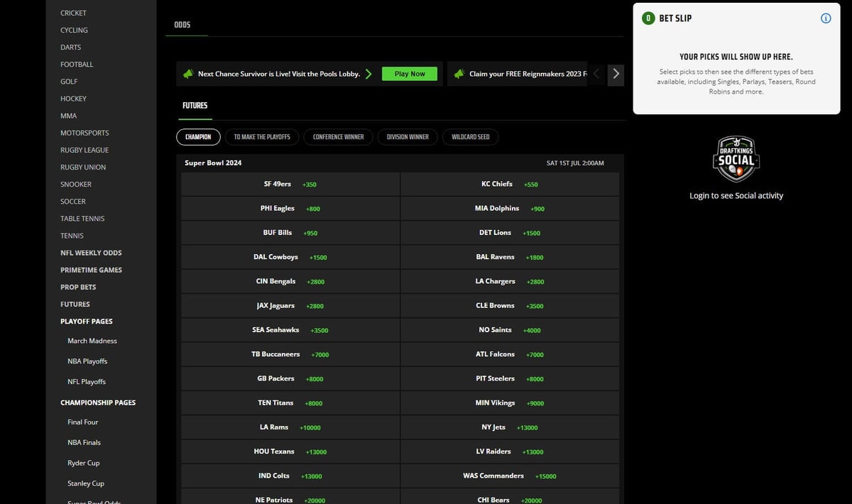This screenshot has width=852, height=504.
Task: Switch to Conference Winner filter
Action: coord(338,137)
